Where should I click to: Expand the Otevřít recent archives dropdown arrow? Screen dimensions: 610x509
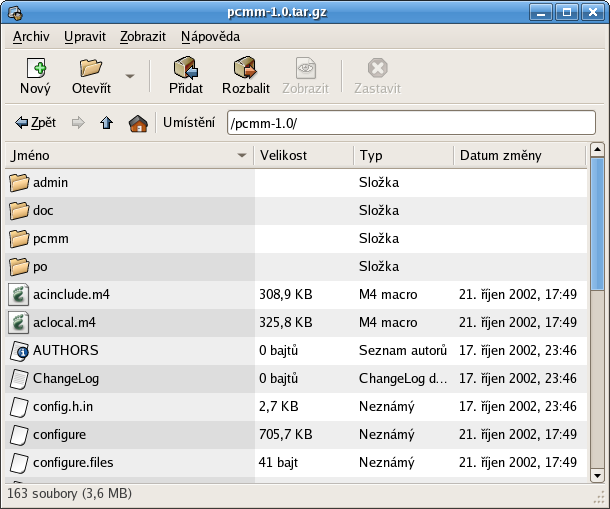(x=130, y=76)
